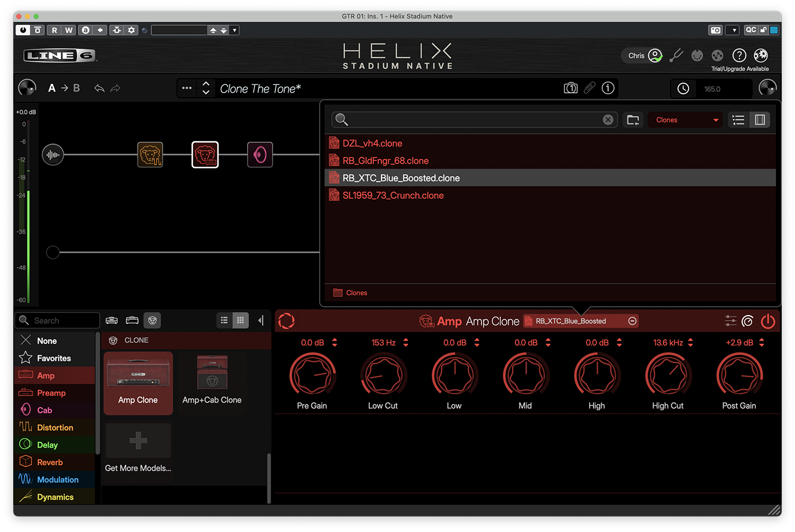795x532 pixels.
Task: Click the Line 6 logo
Action: click(60, 55)
